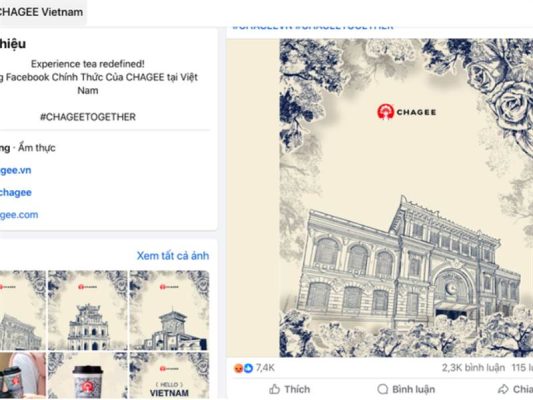The image size is (533, 400).
Task: Click the angry reaction emoji icon
Action: [238, 368]
